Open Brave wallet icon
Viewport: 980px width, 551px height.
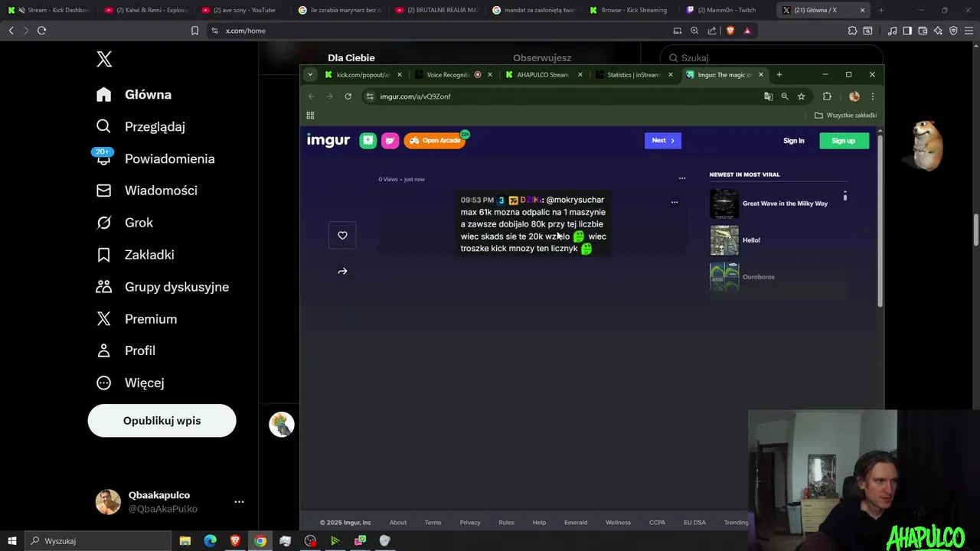coord(923,31)
